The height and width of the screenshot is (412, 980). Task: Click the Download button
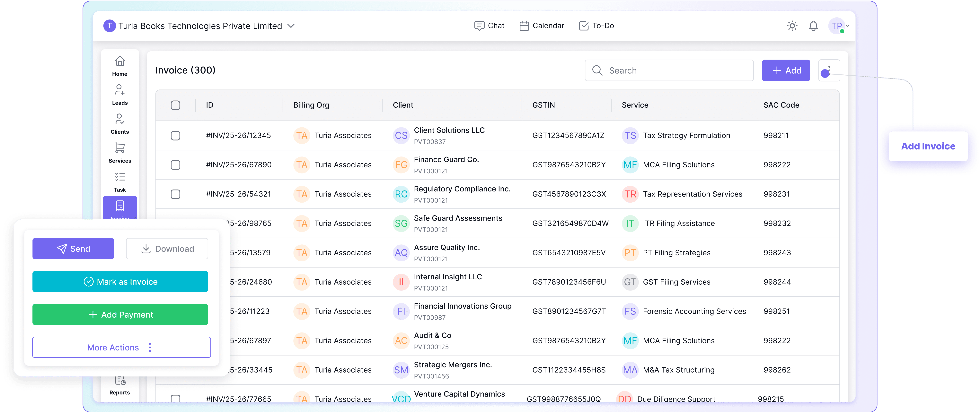(x=167, y=248)
